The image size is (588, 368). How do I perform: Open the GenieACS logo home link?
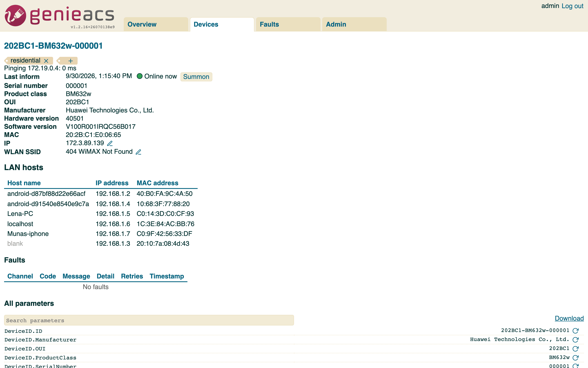pyautogui.click(x=60, y=16)
